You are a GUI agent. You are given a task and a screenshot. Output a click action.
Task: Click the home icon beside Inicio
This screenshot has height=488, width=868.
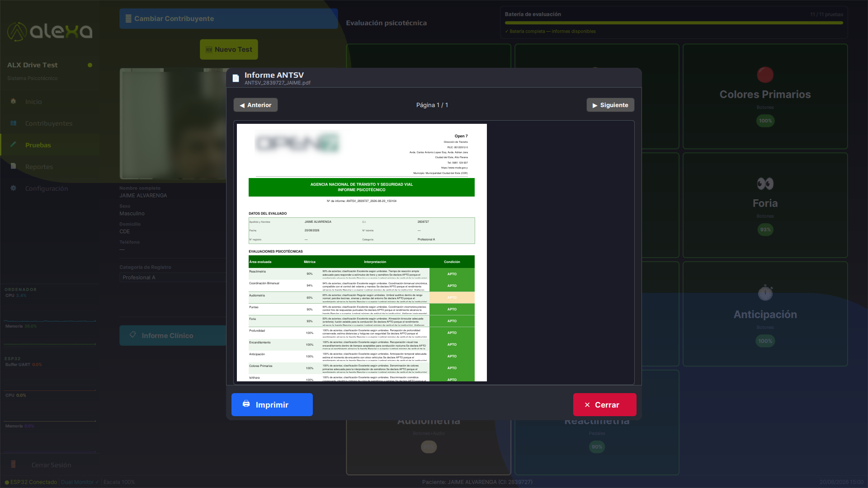click(14, 101)
